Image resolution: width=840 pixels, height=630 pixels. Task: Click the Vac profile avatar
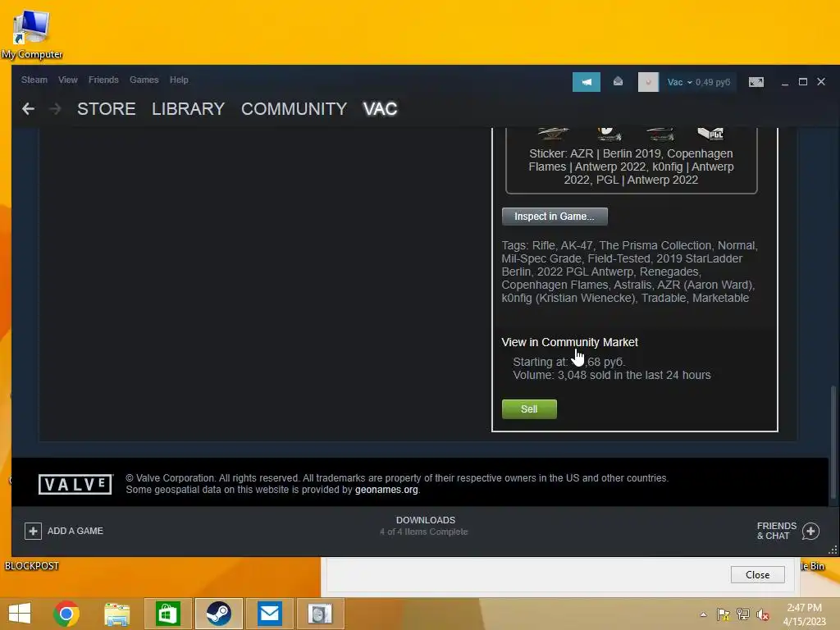click(x=648, y=82)
